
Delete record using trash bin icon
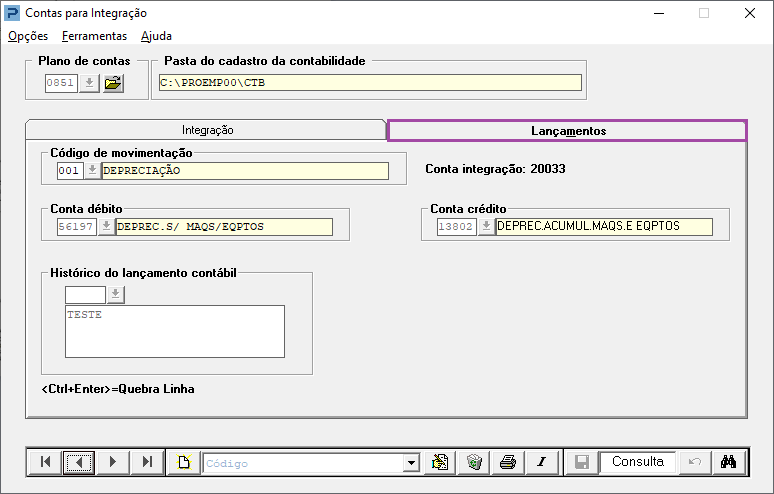(474, 462)
